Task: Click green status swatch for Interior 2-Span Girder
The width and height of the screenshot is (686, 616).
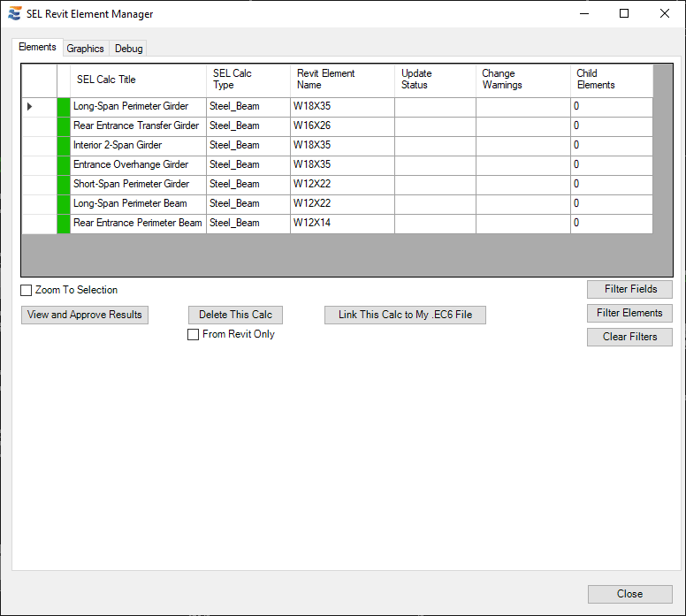Action: (64, 145)
